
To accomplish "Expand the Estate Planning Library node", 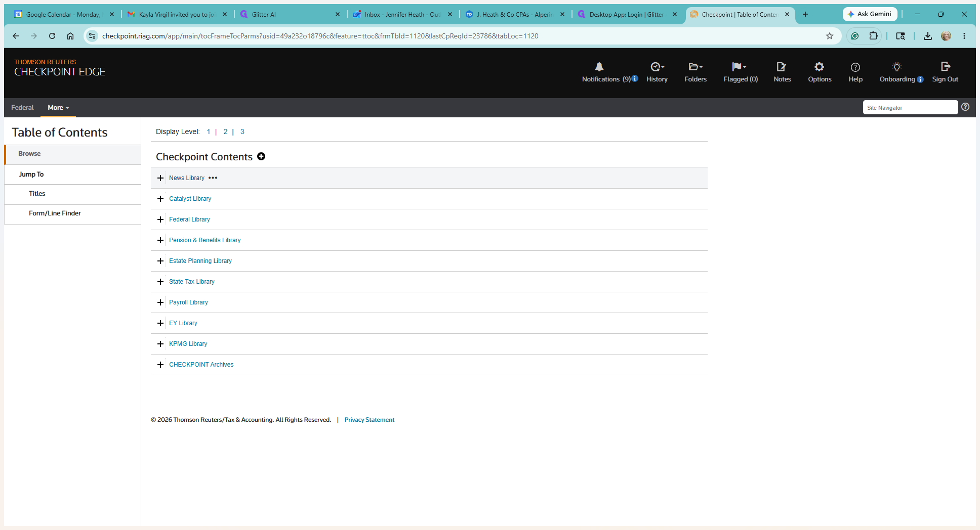I will [160, 261].
